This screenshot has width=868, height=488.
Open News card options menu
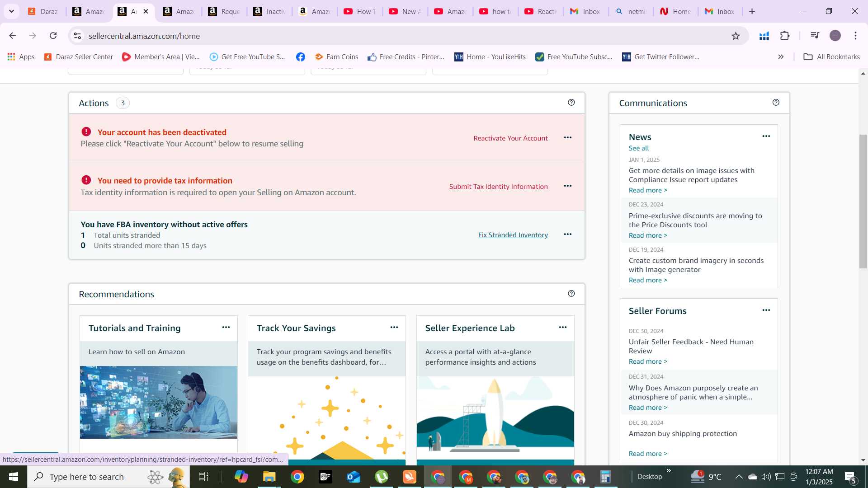[766, 136]
